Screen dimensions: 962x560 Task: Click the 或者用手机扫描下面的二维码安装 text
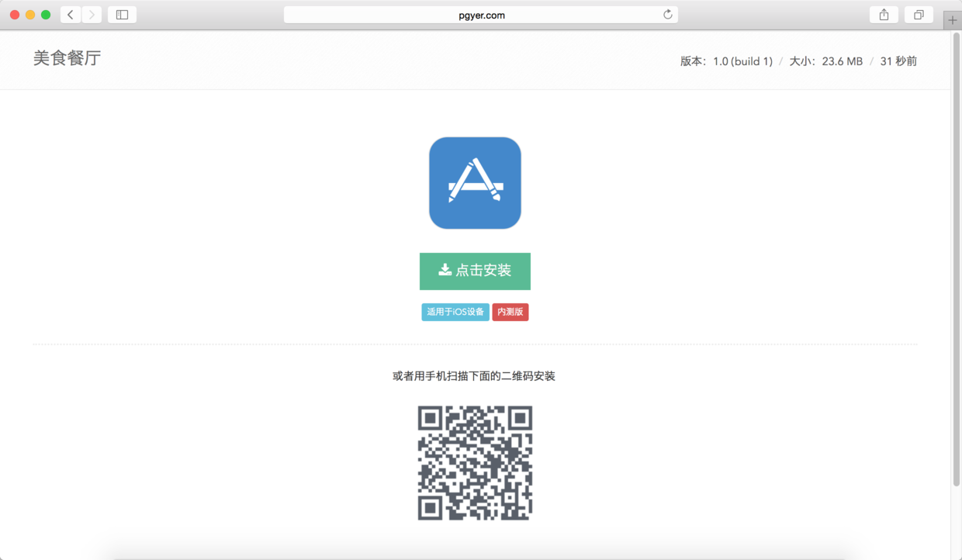pyautogui.click(x=474, y=376)
